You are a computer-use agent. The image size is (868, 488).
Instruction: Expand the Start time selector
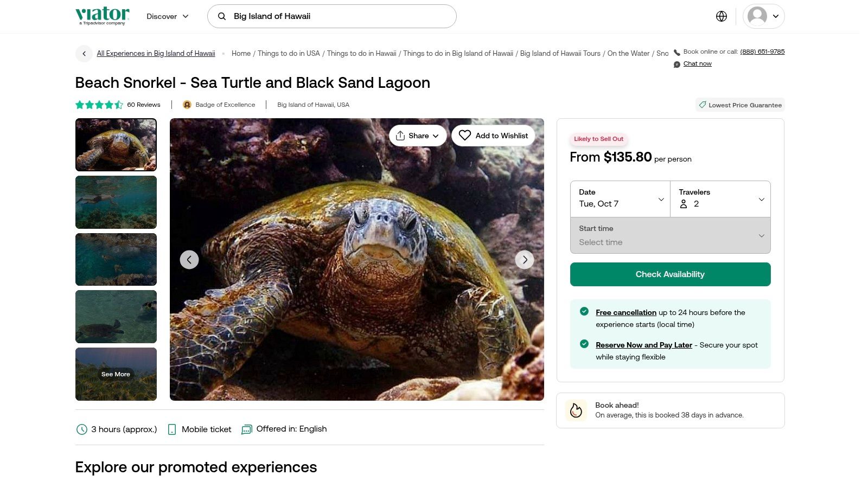(x=670, y=235)
